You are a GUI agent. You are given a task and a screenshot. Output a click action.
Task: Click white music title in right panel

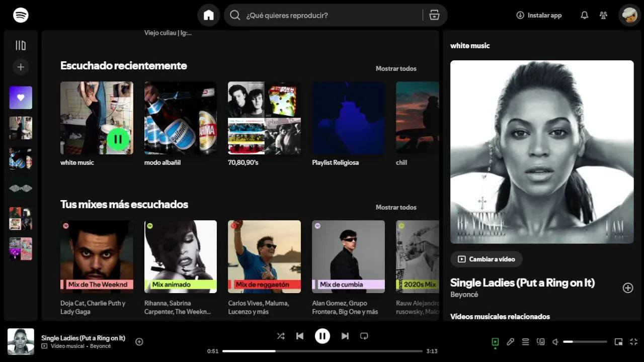click(x=470, y=46)
